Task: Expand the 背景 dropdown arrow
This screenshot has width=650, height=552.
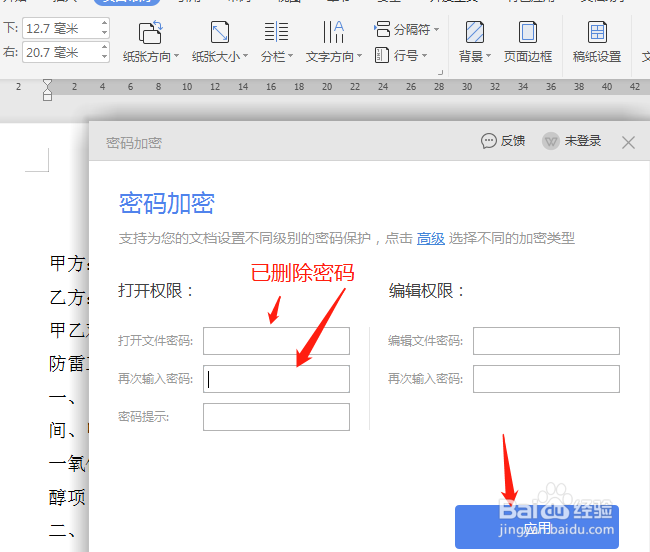Action: 488,56
